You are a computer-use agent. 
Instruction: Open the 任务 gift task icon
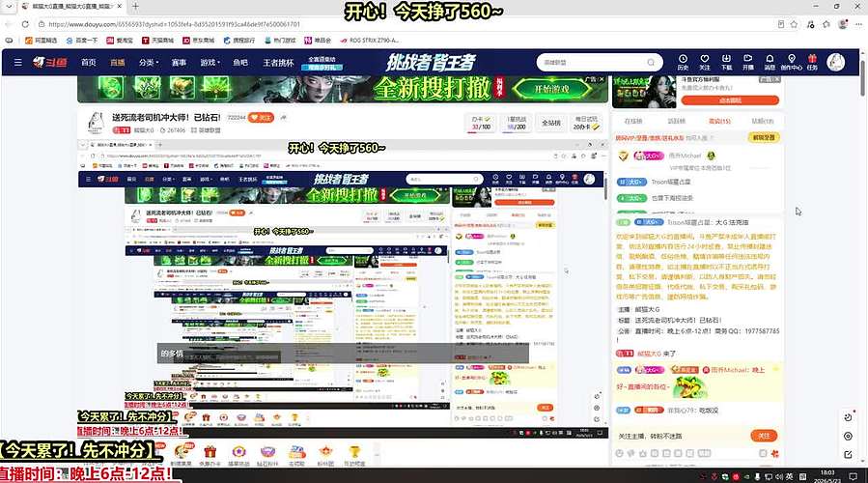coord(812,62)
